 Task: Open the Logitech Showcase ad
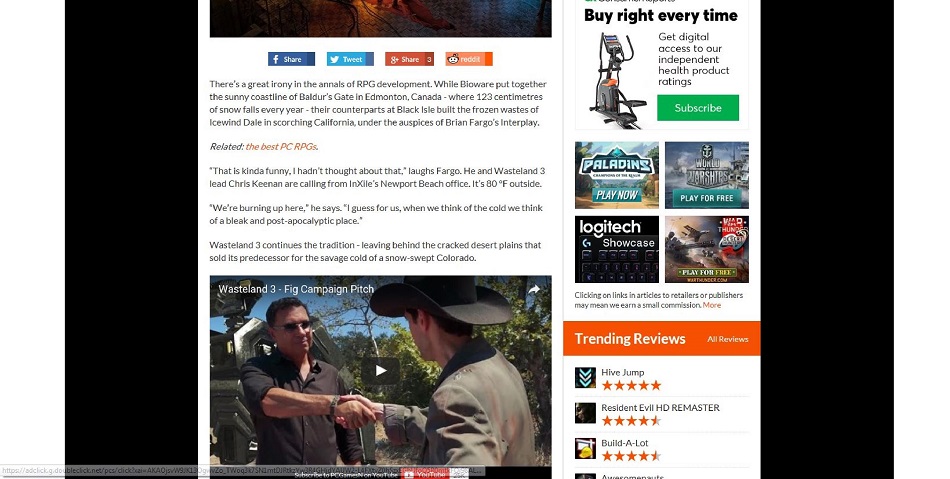click(617, 249)
